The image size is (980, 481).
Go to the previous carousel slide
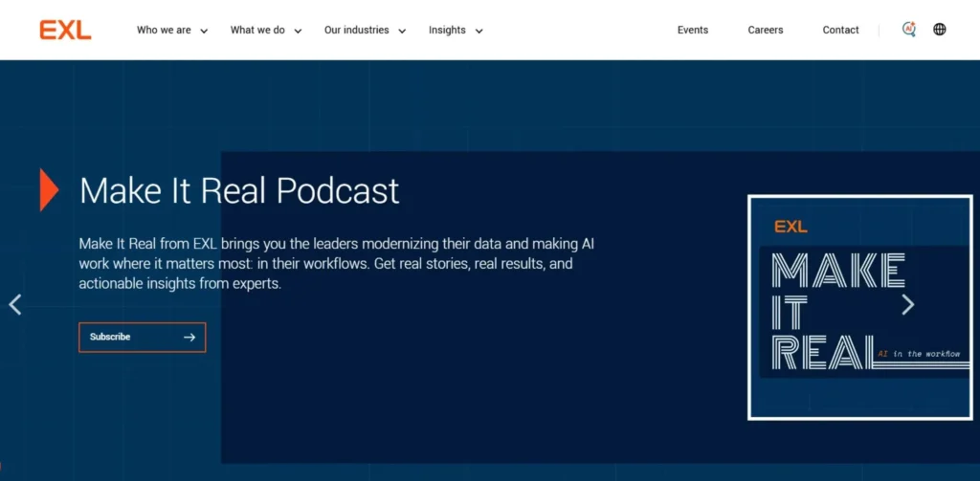pos(14,305)
